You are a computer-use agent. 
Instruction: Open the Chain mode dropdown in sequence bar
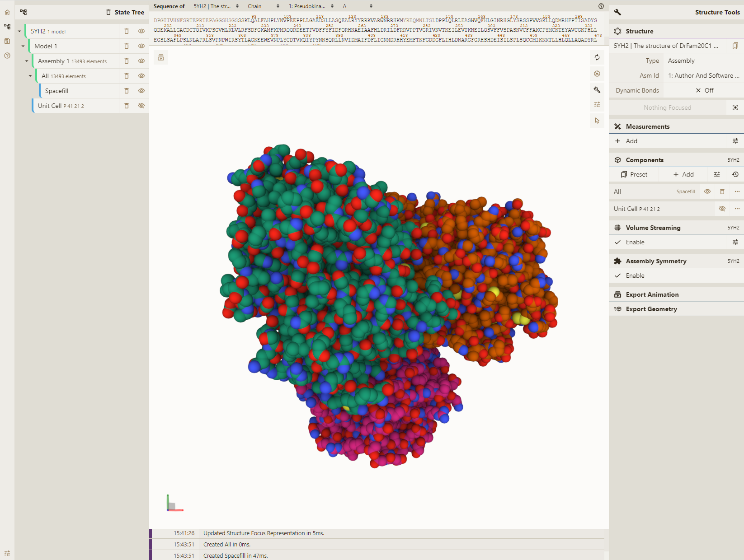click(264, 6)
